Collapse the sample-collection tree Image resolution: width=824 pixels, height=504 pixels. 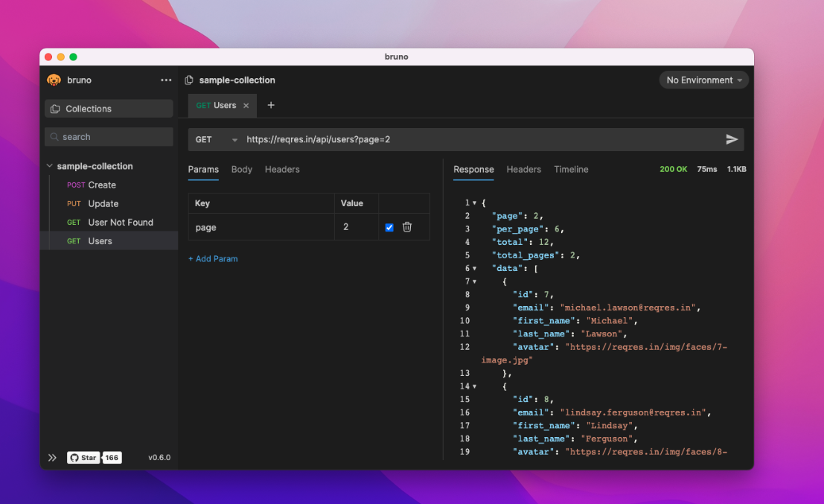click(x=49, y=166)
